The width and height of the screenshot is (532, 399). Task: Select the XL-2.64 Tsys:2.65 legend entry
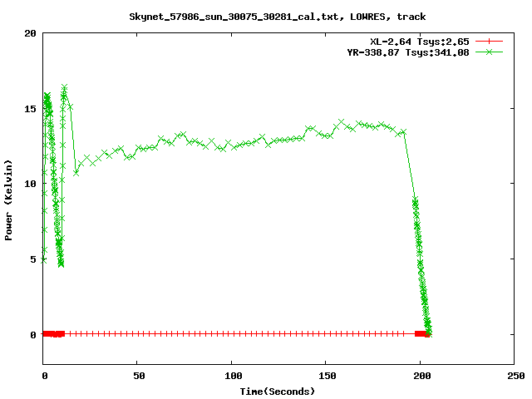click(x=419, y=42)
